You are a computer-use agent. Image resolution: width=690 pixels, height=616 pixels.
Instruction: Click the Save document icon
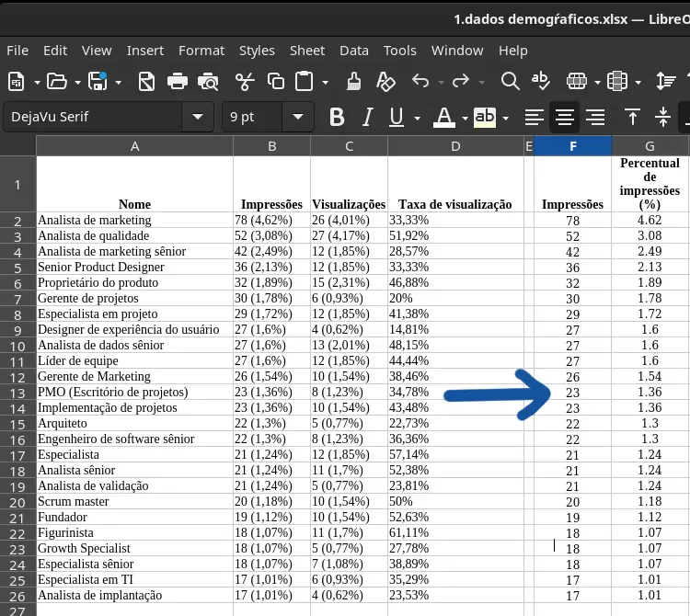(x=98, y=82)
